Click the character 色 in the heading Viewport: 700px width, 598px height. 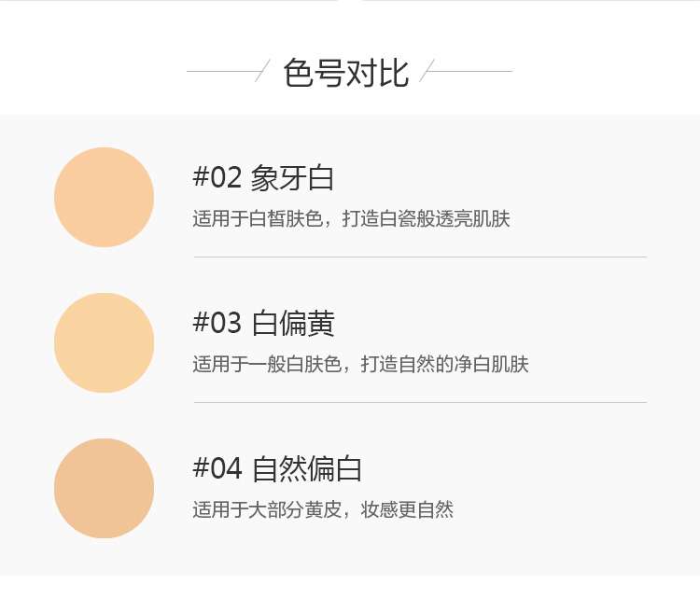pyautogui.click(x=299, y=72)
